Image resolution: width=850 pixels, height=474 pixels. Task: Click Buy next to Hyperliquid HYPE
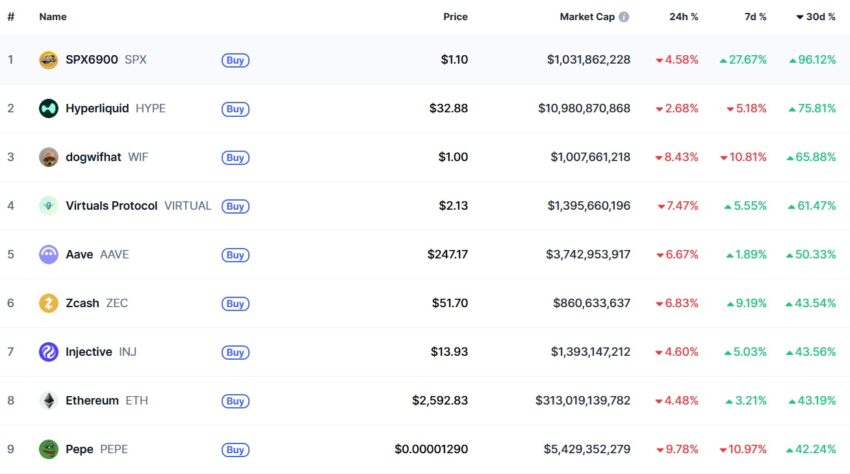point(235,109)
